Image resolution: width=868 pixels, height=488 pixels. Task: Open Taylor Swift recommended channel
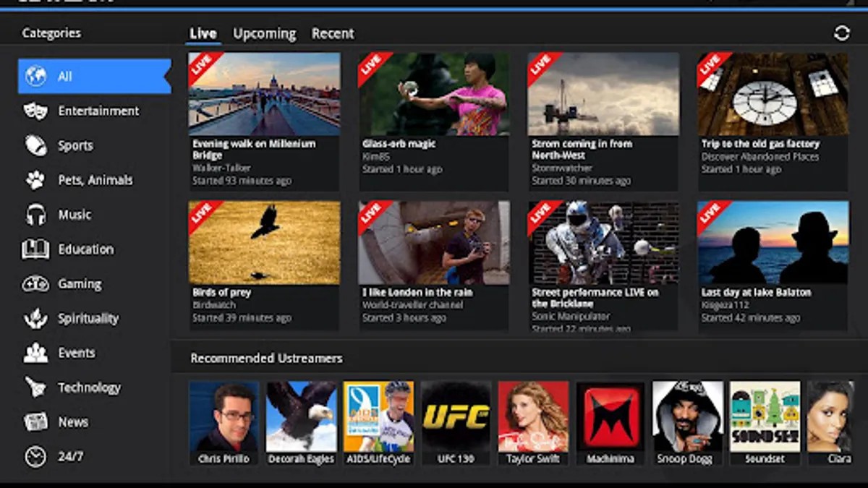coord(533,423)
